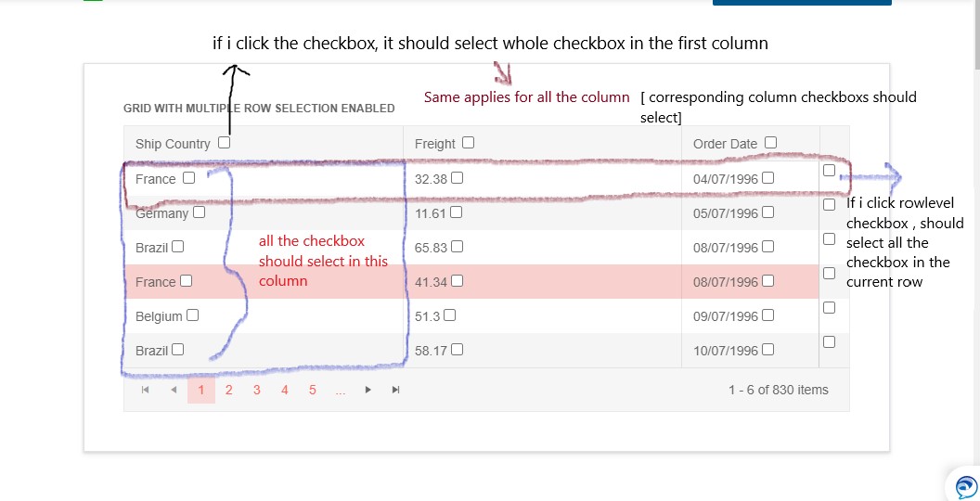This screenshot has height=501, width=980.
Task: Go to the previous grid page
Action: [174, 391]
